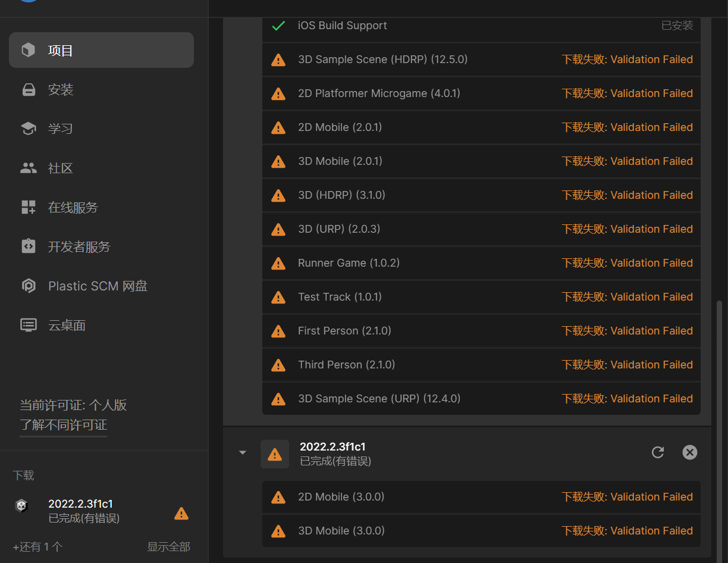Click the Unity cube icon in downloads panel
The width and height of the screenshot is (728, 563).
[21, 506]
